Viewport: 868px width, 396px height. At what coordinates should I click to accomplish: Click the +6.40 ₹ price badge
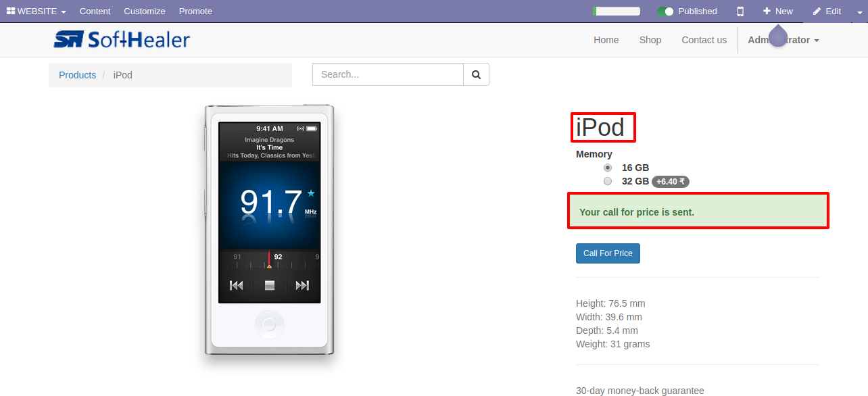671,182
